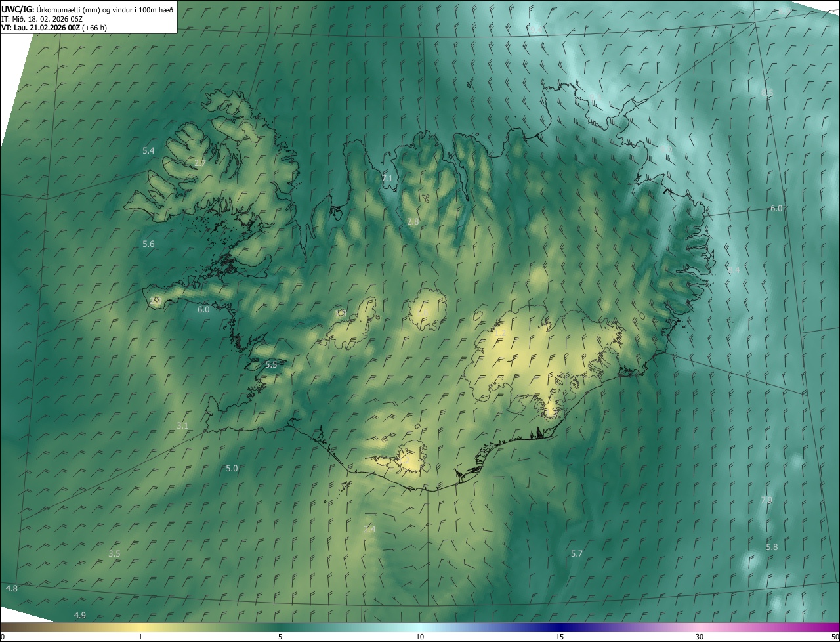840x642 pixels.
Task: Click the 50 tick on the color scale
Action: (835, 637)
